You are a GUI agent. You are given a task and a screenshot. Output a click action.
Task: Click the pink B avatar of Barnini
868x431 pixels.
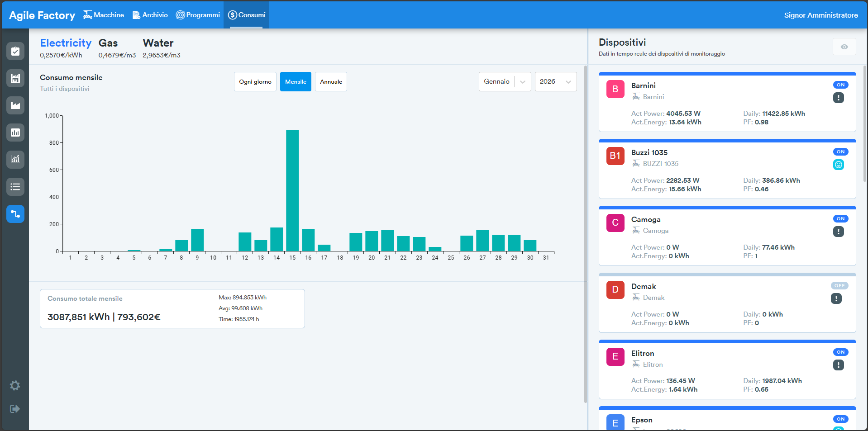click(615, 89)
